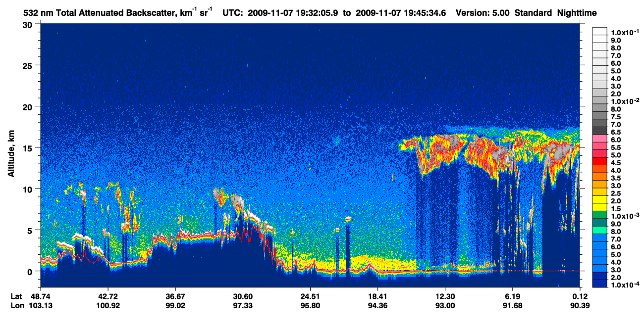Select longitude value "99.02"

[175, 305]
